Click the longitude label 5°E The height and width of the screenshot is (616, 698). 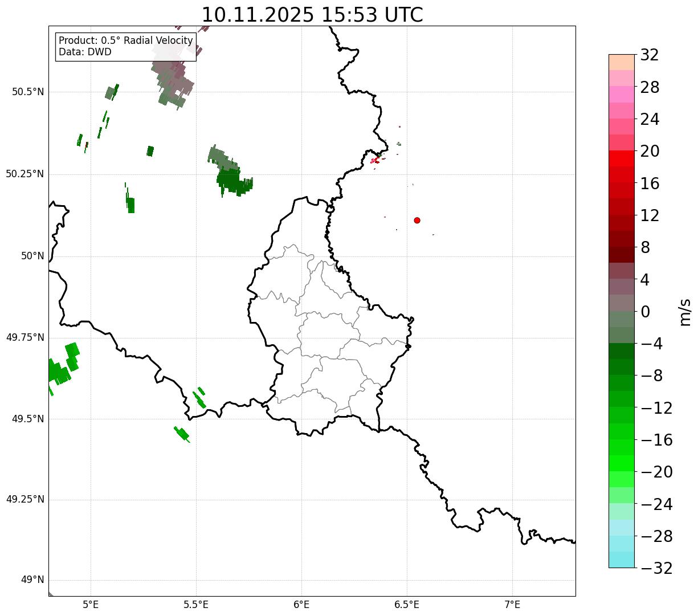(91, 605)
